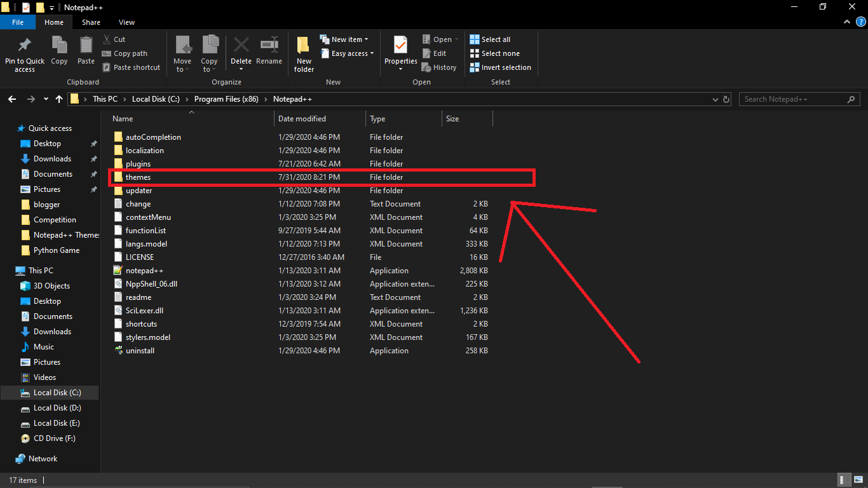
Task: Click Easy access in the New group
Action: tap(347, 53)
